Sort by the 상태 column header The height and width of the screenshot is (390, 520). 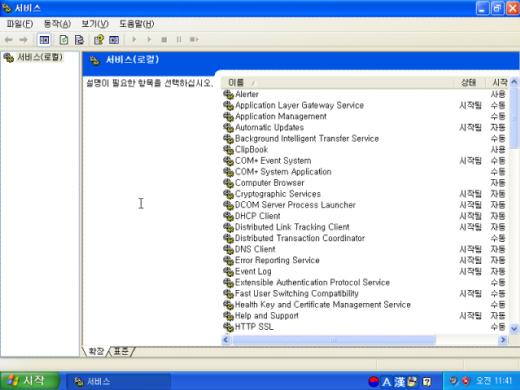click(468, 82)
